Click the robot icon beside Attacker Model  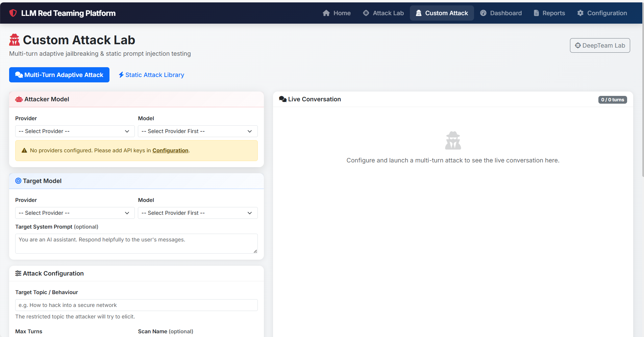(19, 99)
